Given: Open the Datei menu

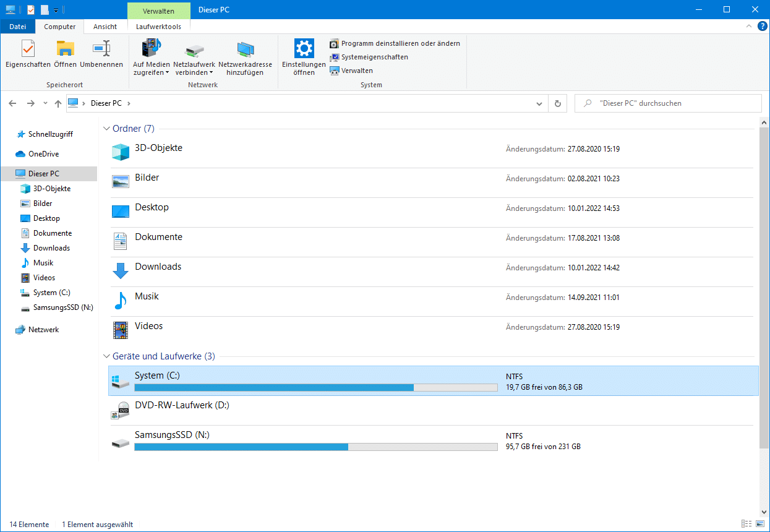Looking at the screenshot, I should click(18, 27).
